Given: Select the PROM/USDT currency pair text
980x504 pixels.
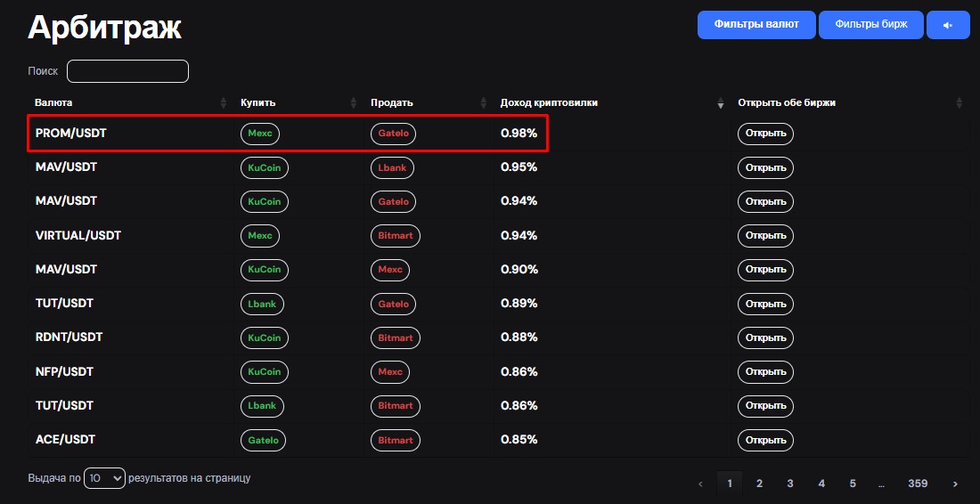Looking at the screenshot, I should pyautogui.click(x=70, y=133).
